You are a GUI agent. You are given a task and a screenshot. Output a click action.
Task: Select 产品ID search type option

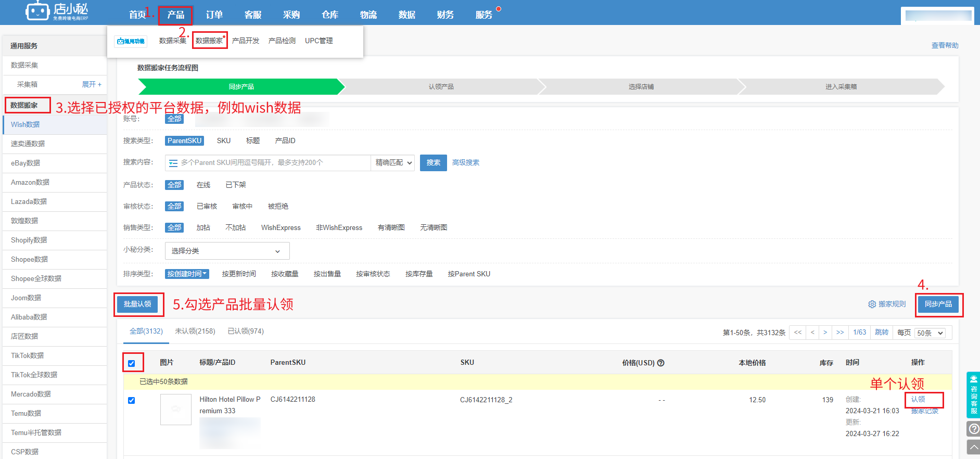(x=285, y=141)
